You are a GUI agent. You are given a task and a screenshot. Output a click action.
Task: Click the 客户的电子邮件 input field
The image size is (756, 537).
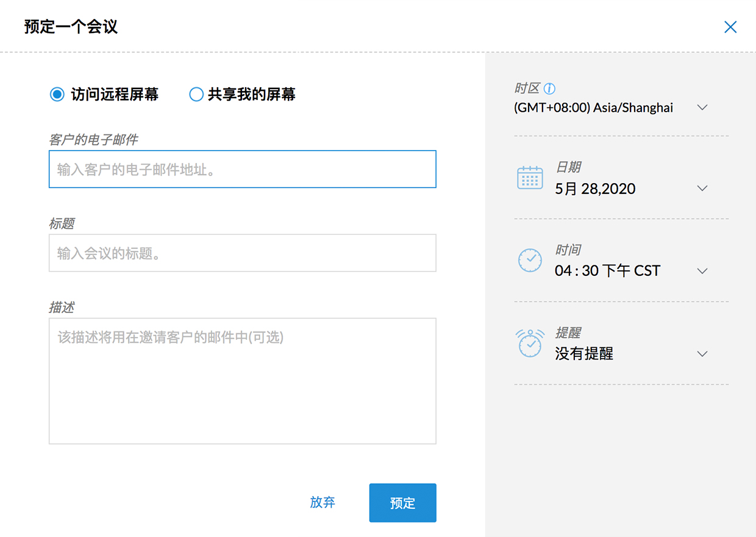point(242,169)
